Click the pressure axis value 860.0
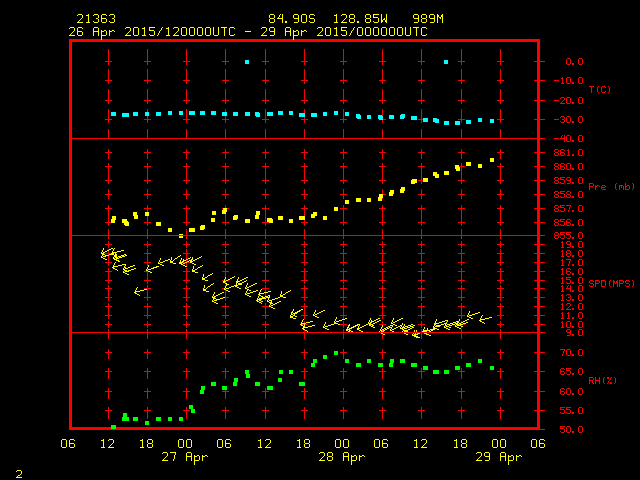This screenshot has height=480, width=640. click(x=568, y=167)
